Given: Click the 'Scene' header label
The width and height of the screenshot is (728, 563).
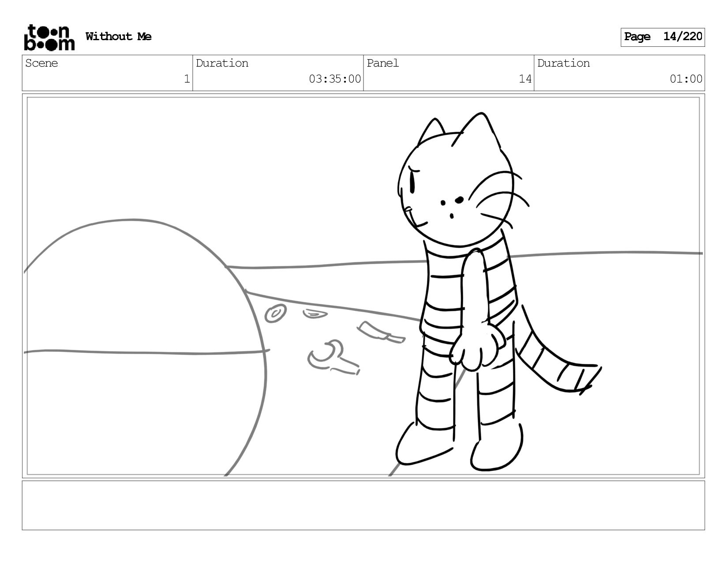Looking at the screenshot, I should coord(41,63).
